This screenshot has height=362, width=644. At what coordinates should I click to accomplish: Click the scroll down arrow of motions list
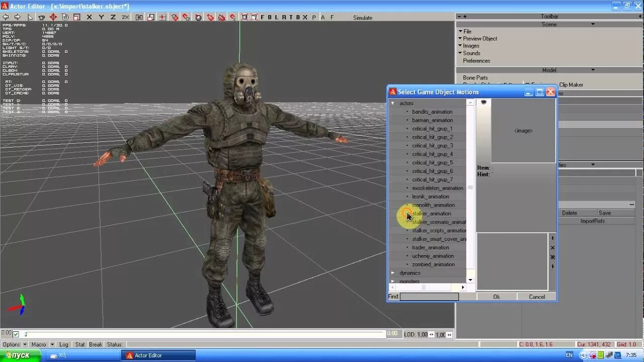point(470,280)
